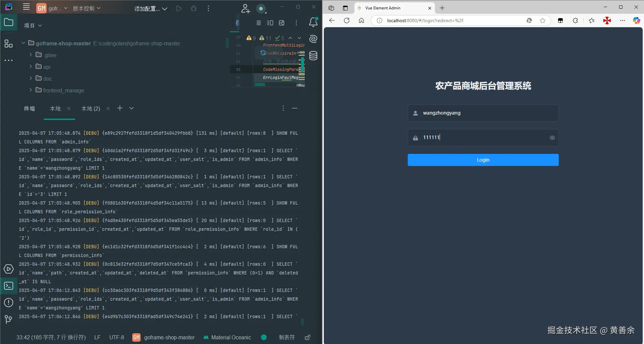Add a new terminal tab with plus

(120, 108)
